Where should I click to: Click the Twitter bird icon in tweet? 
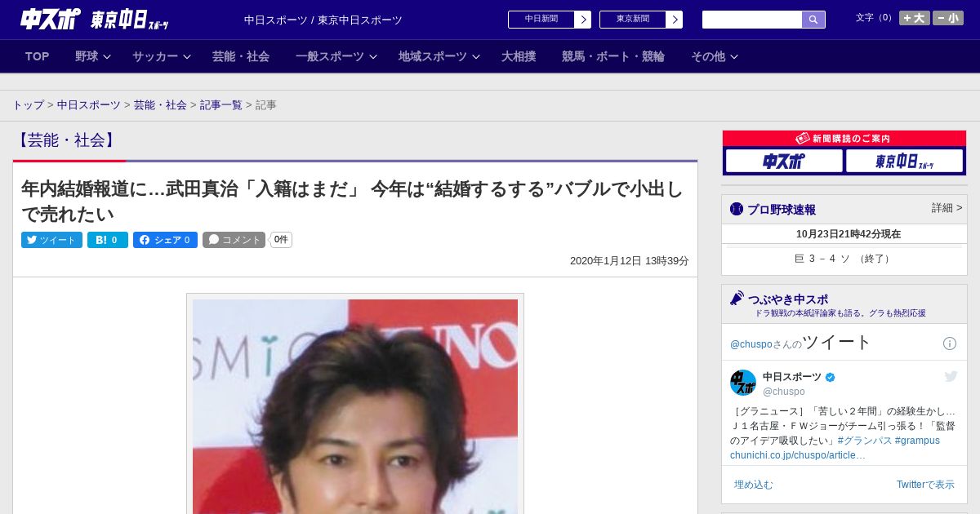point(951,376)
